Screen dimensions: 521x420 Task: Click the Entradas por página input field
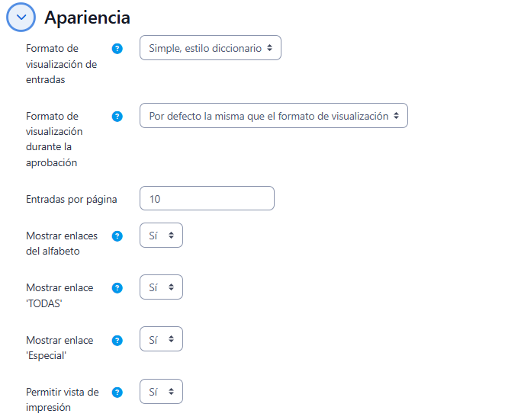[207, 198]
